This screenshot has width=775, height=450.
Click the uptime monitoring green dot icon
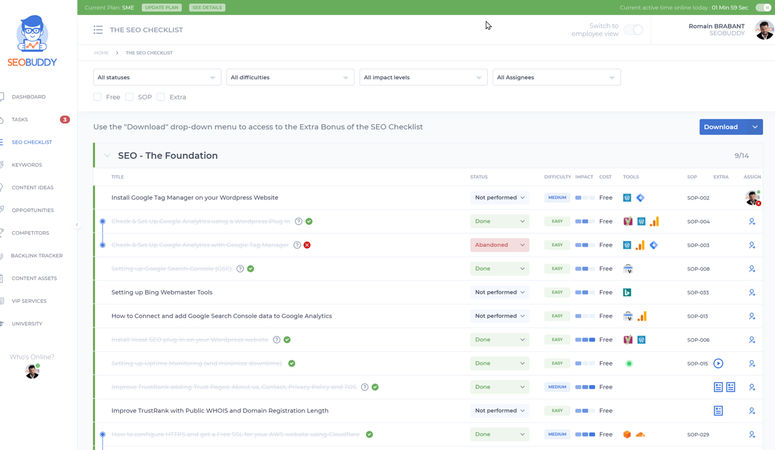point(629,363)
